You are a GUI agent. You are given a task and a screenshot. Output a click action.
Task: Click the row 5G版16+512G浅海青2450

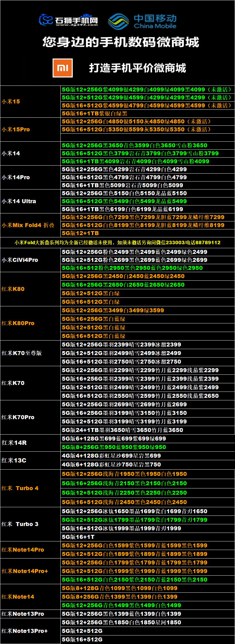(148, 502)
